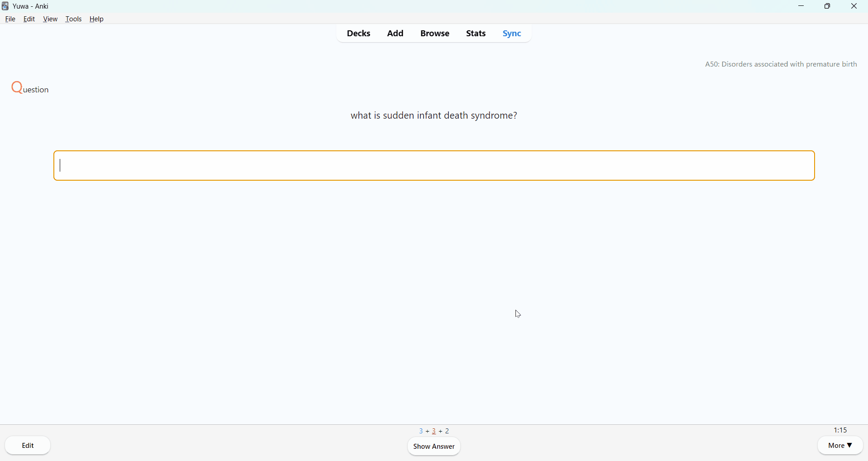This screenshot has height=461, width=868.
Task: Open the View menu
Action: coord(50,19)
